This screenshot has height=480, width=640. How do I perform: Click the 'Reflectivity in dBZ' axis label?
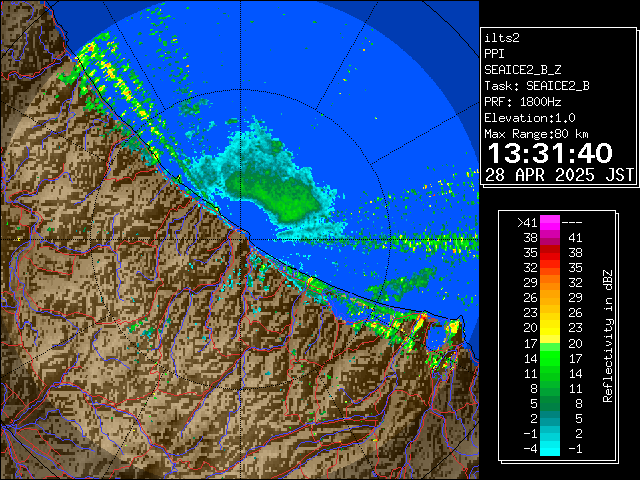[x=608, y=336]
